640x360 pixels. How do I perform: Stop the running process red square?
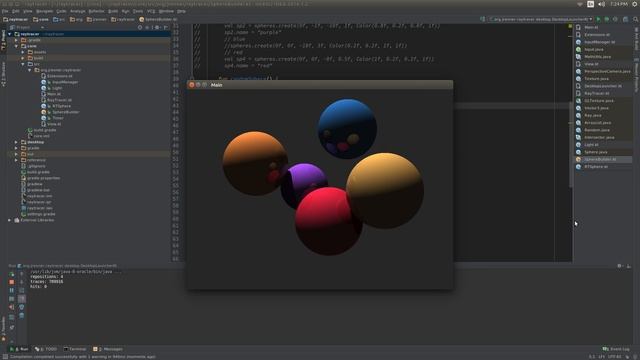click(11, 282)
